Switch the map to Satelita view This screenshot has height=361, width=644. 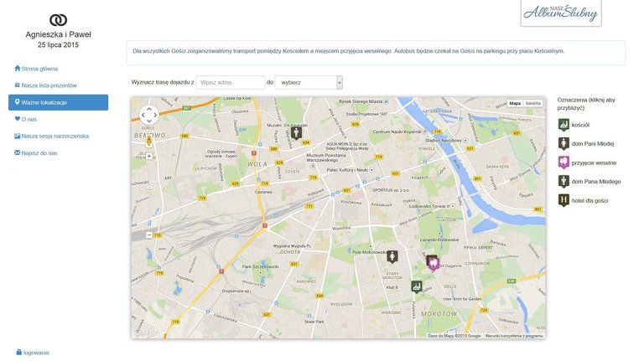tap(533, 103)
